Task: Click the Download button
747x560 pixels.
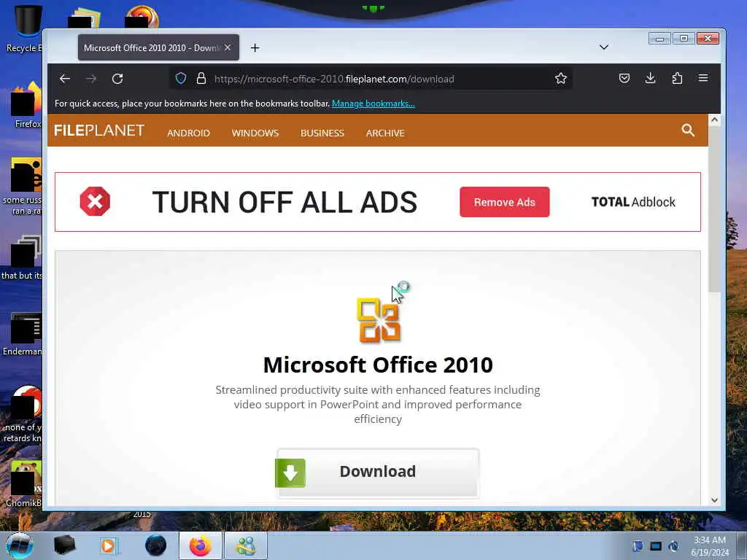Action: [x=377, y=472]
